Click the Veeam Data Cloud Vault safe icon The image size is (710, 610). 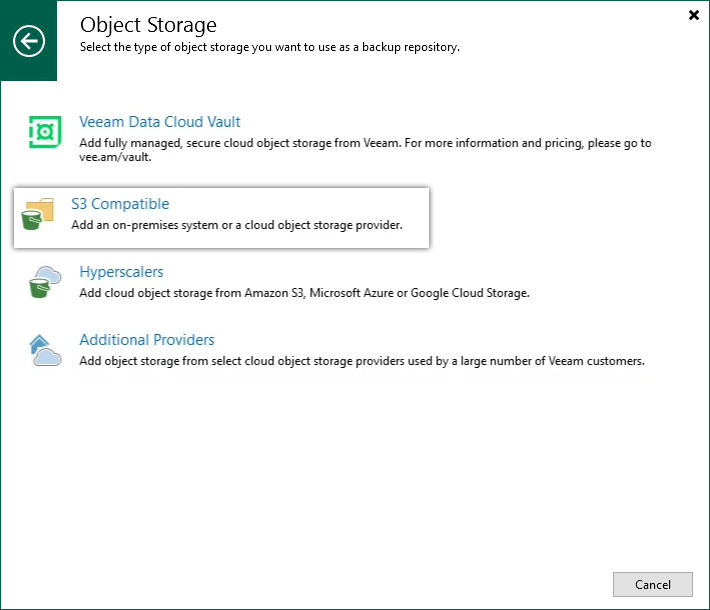tap(45, 132)
